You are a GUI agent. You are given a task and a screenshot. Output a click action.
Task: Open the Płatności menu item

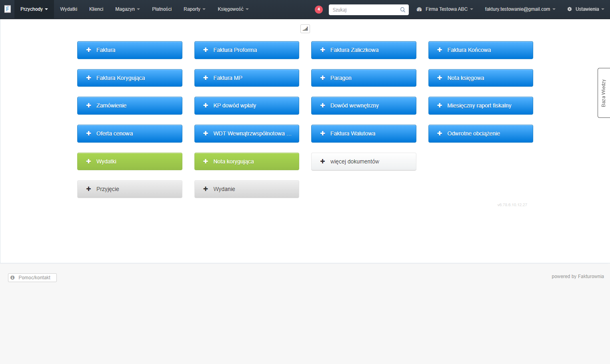(162, 9)
